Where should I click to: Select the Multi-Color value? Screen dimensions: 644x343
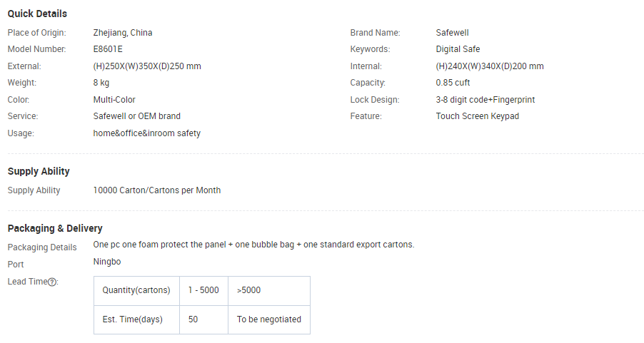(114, 100)
